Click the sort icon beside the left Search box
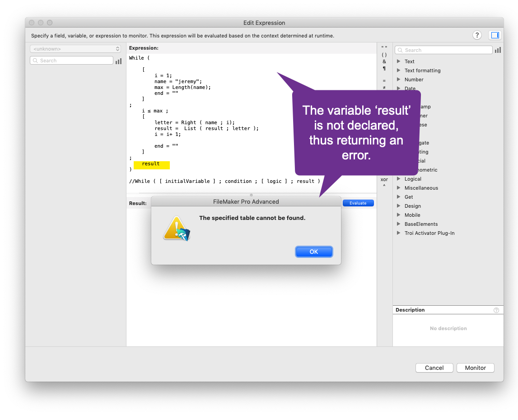The height and width of the screenshot is (420, 518). click(119, 61)
